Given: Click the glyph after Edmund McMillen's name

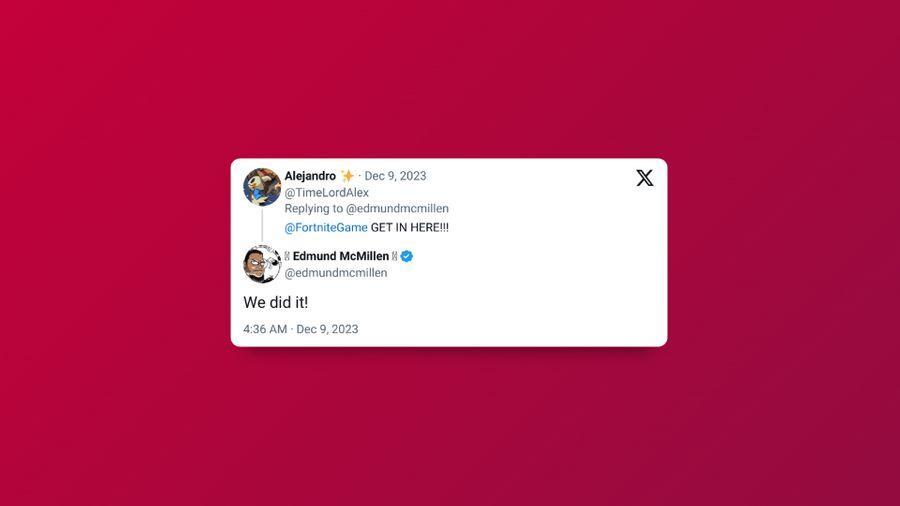Looking at the screenshot, I should pyautogui.click(x=394, y=256).
